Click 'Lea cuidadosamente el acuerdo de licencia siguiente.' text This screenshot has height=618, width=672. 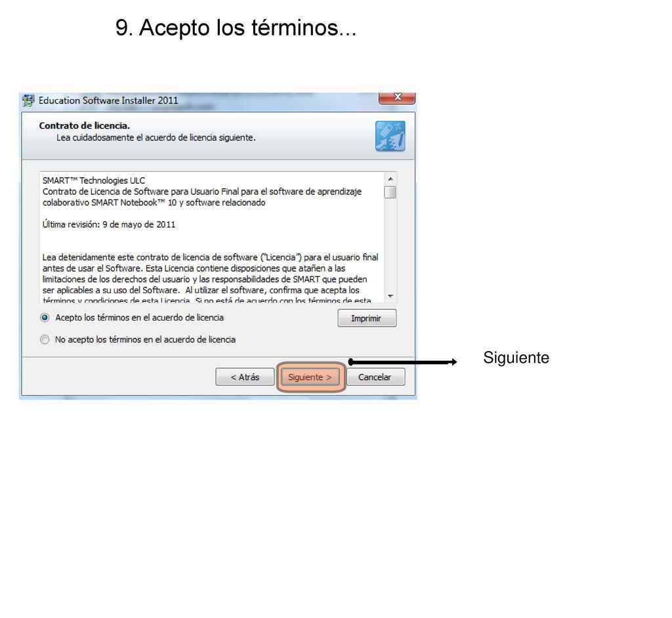[x=156, y=138]
